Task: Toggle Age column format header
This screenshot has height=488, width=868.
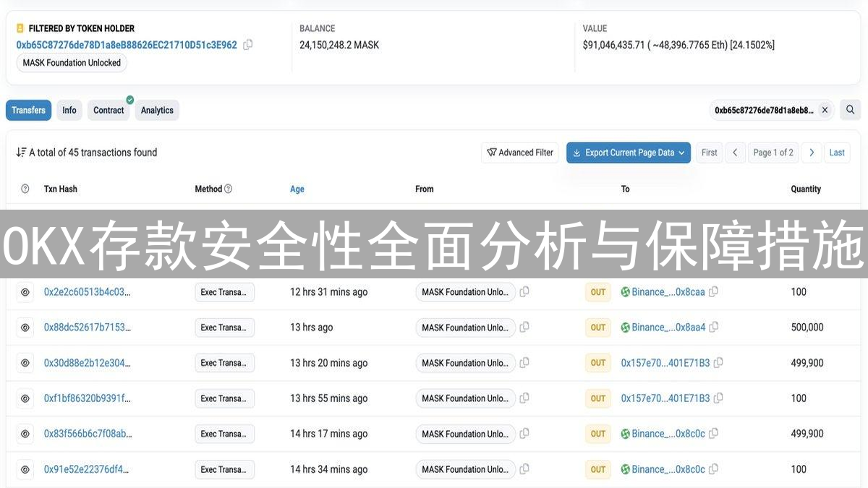Action: point(297,189)
